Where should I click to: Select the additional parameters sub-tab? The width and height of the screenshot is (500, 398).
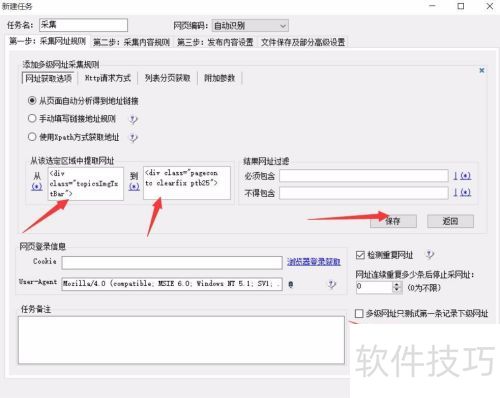pos(220,78)
